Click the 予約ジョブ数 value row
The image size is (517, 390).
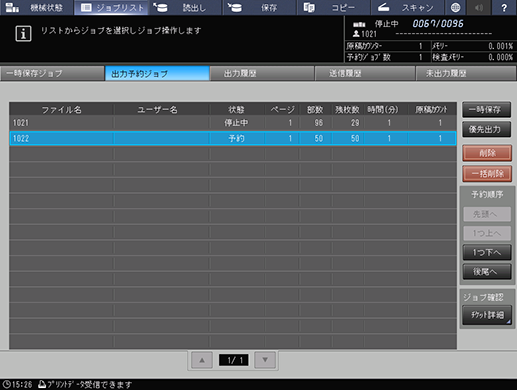click(x=387, y=57)
